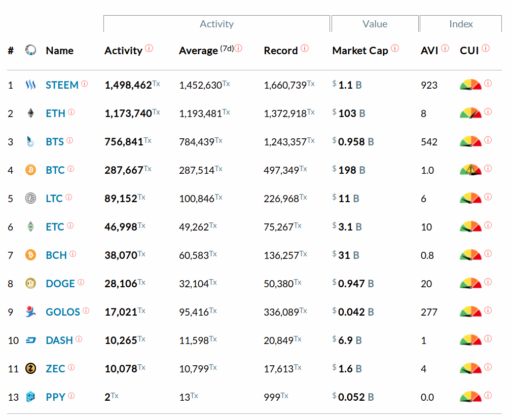The image size is (511, 420).
Task: Click LTC's CUI gauge icon
Action: pyautogui.click(x=470, y=198)
